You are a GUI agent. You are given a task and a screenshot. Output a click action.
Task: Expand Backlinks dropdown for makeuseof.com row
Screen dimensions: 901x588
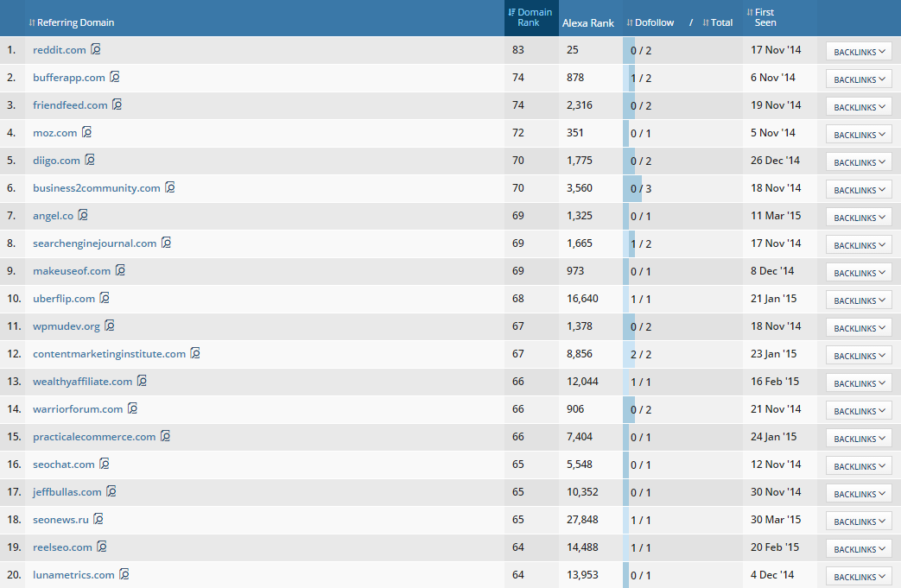(x=859, y=272)
